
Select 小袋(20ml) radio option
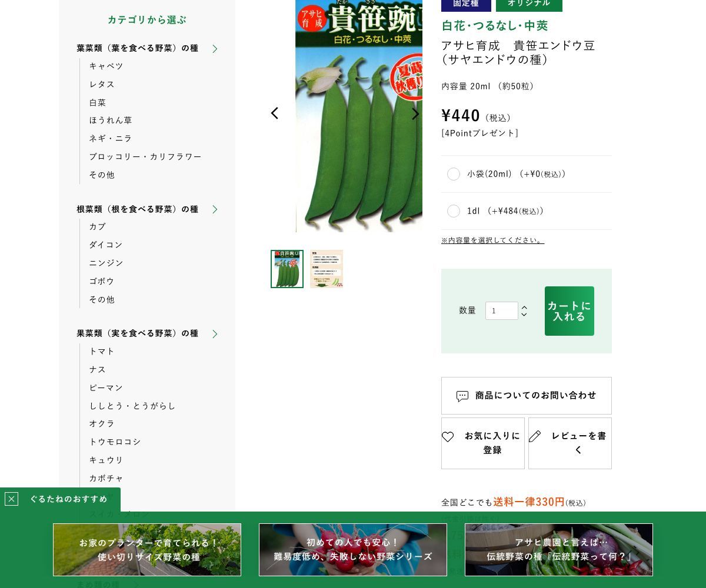coord(454,174)
